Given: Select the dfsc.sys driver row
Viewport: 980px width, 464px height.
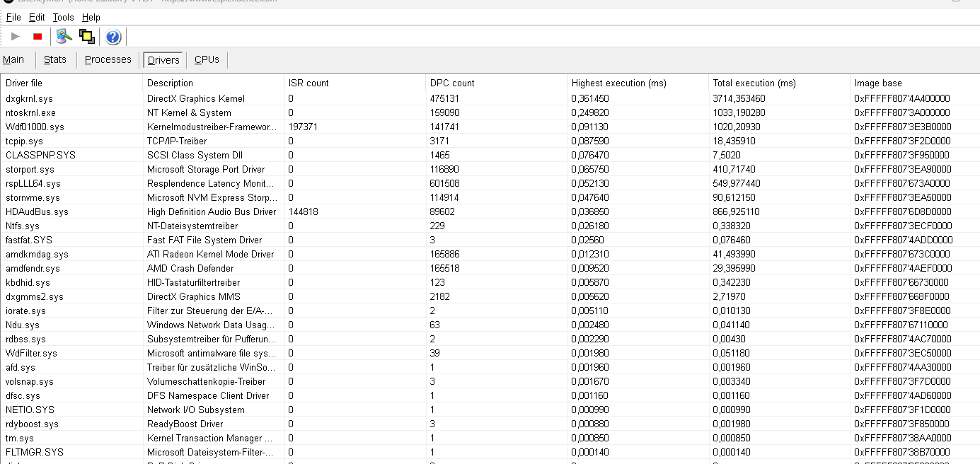Looking at the screenshot, I should (490, 395).
